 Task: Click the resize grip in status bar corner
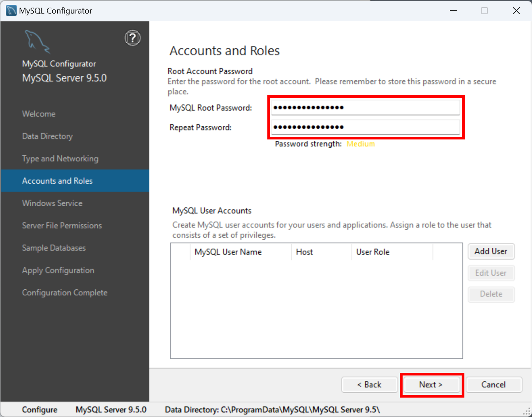pos(527,412)
